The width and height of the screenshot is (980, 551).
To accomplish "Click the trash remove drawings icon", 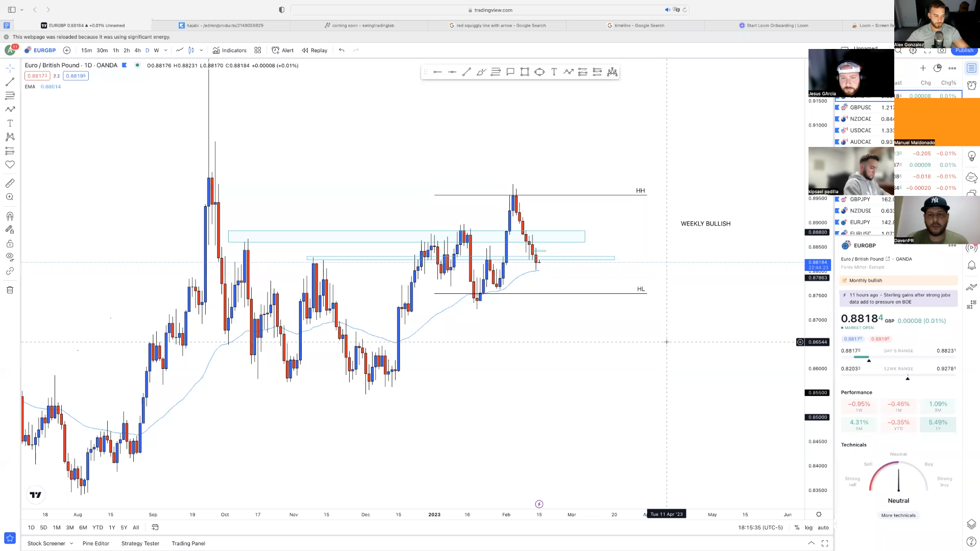I will tap(10, 290).
